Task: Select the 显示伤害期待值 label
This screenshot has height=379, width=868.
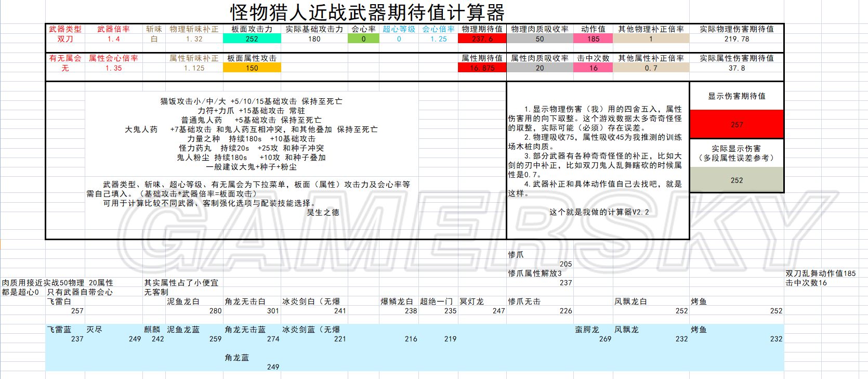Action: (737, 96)
